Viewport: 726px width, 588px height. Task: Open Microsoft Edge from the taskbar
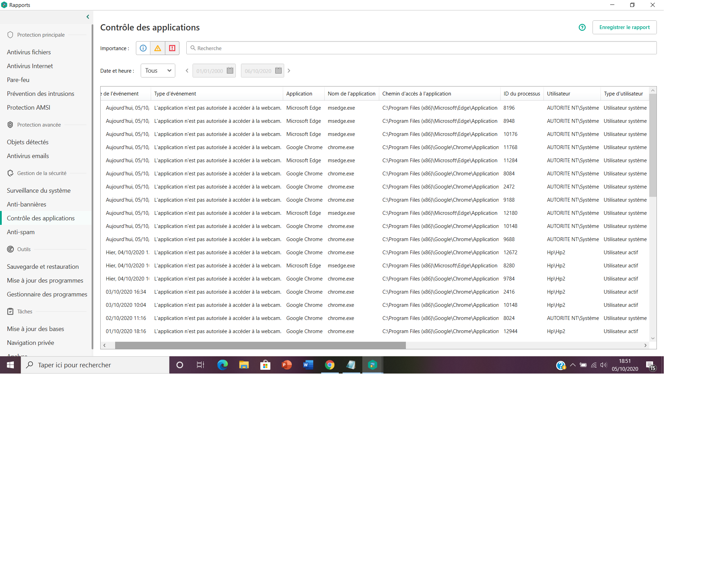tap(222, 365)
